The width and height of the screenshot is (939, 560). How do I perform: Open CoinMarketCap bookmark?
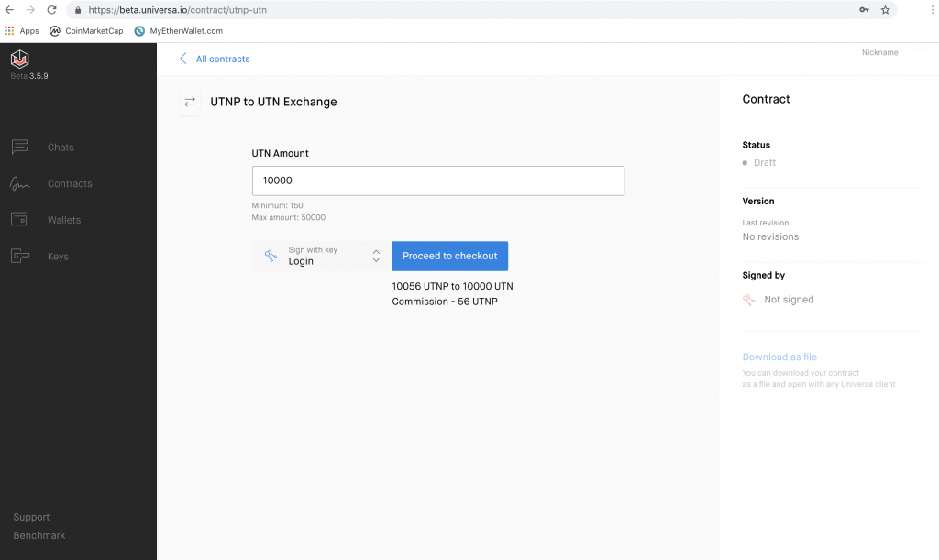pos(86,31)
